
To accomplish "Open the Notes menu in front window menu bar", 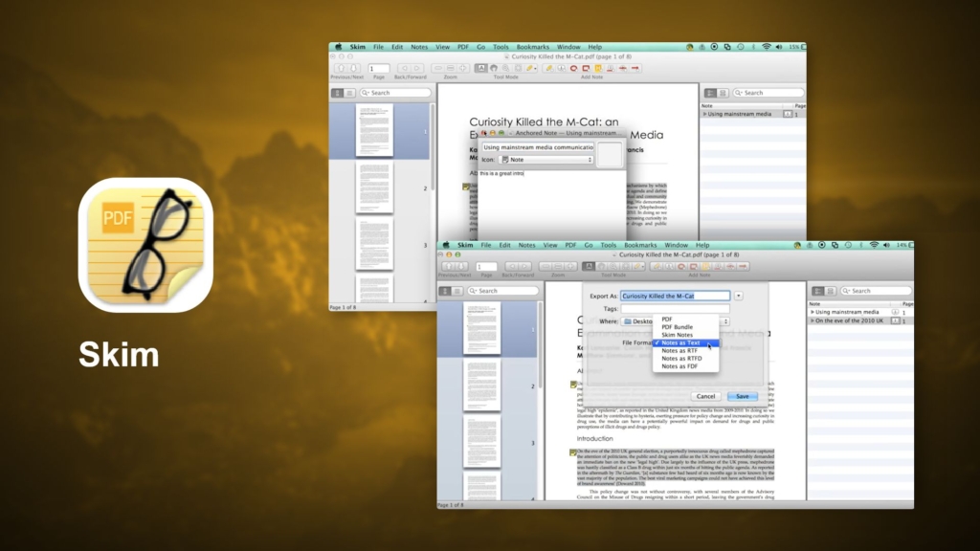I will 527,245.
